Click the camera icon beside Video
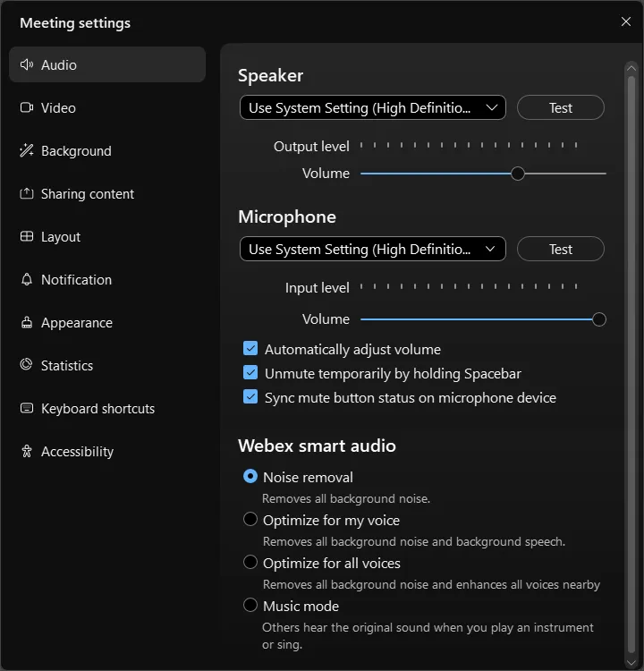 (26, 108)
